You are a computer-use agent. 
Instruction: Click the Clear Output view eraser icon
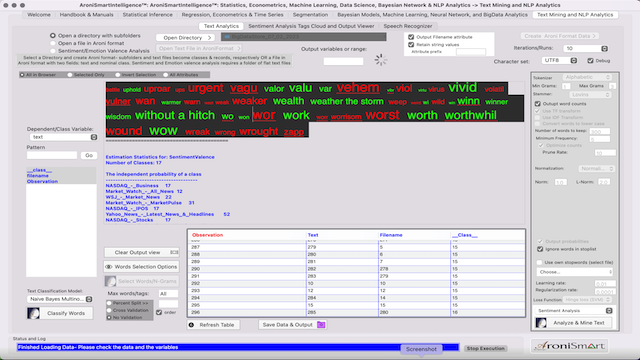pyautogui.click(x=174, y=252)
